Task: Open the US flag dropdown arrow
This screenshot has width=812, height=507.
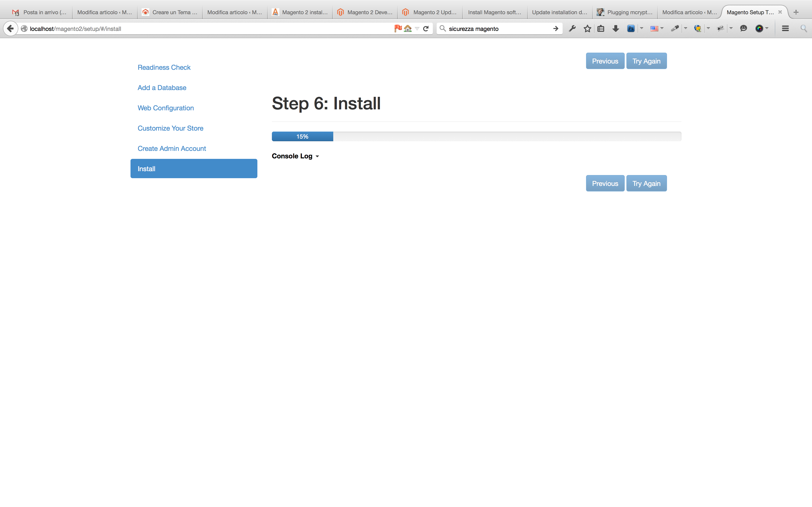Action: (662, 28)
